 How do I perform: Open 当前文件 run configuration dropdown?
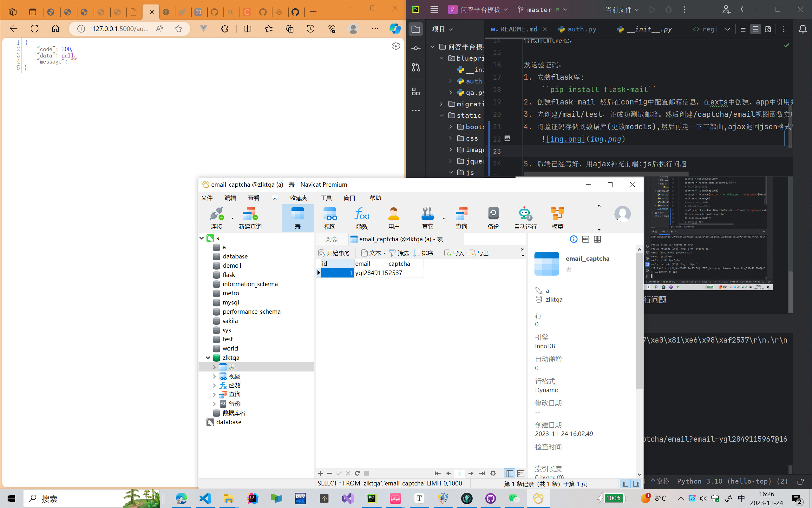click(x=622, y=10)
